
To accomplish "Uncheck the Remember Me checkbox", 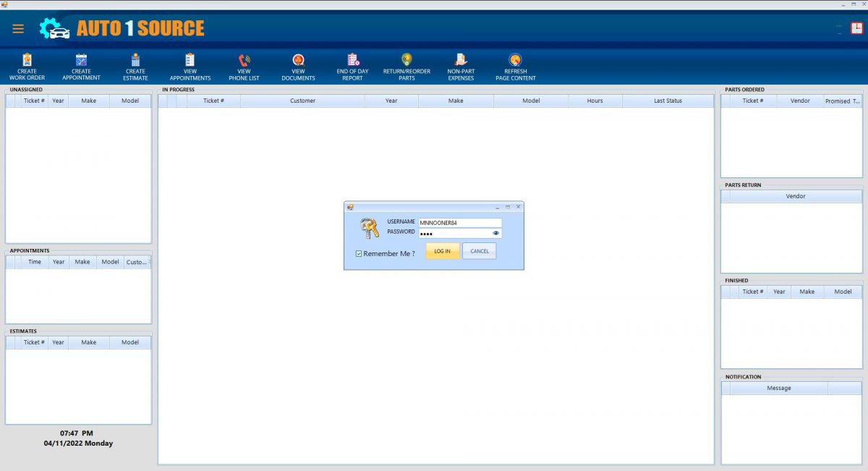I will point(357,253).
